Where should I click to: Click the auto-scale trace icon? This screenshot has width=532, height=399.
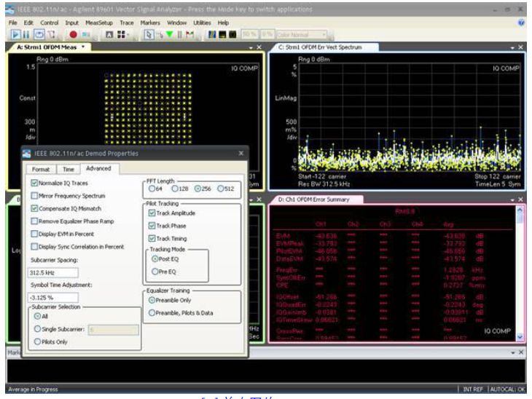pos(109,34)
